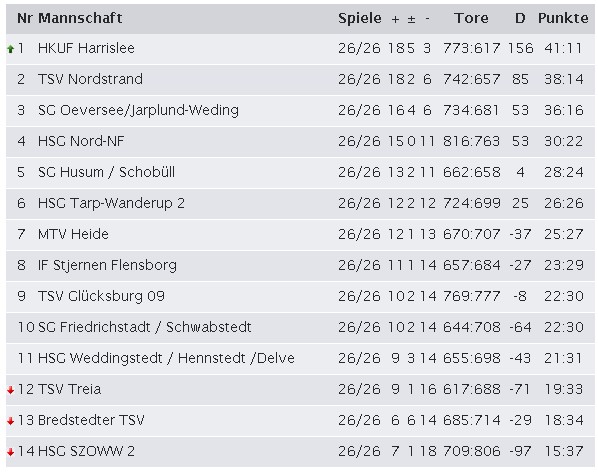The width and height of the screenshot is (598, 472).
Task: Click the D goal difference column header
Action: click(x=520, y=18)
